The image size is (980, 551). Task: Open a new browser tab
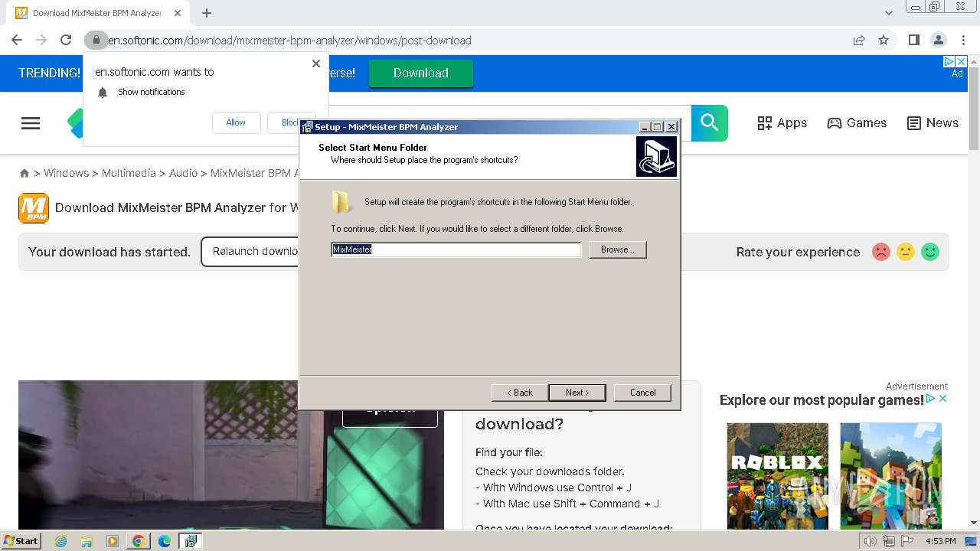(207, 13)
